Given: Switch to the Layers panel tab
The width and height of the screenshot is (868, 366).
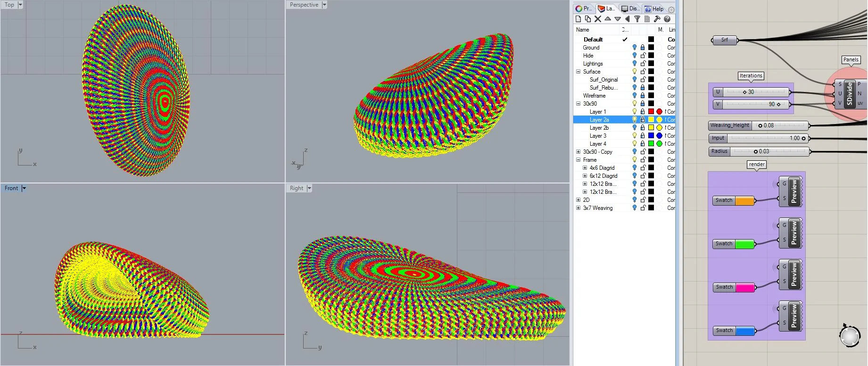Looking at the screenshot, I should point(606,8).
